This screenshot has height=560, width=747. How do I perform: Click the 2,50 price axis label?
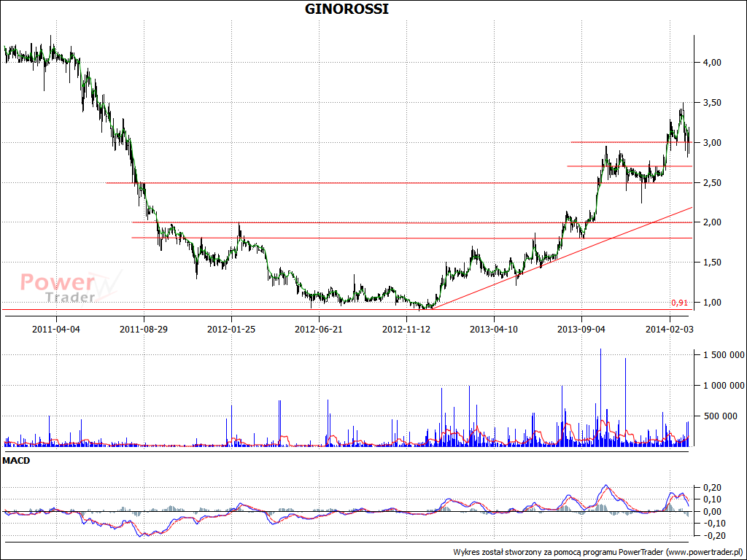point(712,183)
